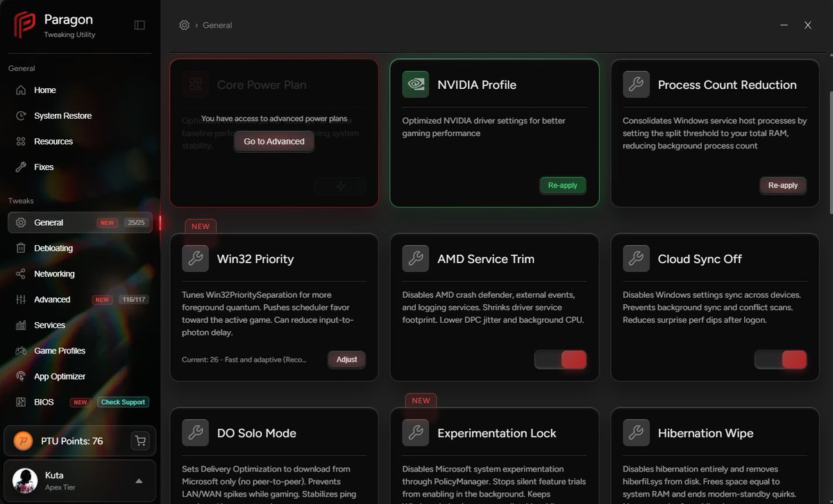Click the Fixes wrench icon

[x=21, y=167]
